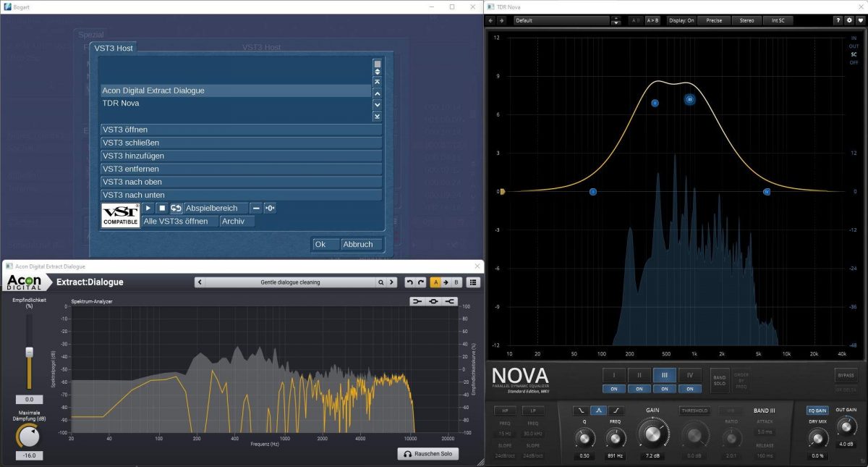The width and height of the screenshot is (868, 467).
Task: Click the scroll-down arrow in the plugin list
Action: coord(378,104)
